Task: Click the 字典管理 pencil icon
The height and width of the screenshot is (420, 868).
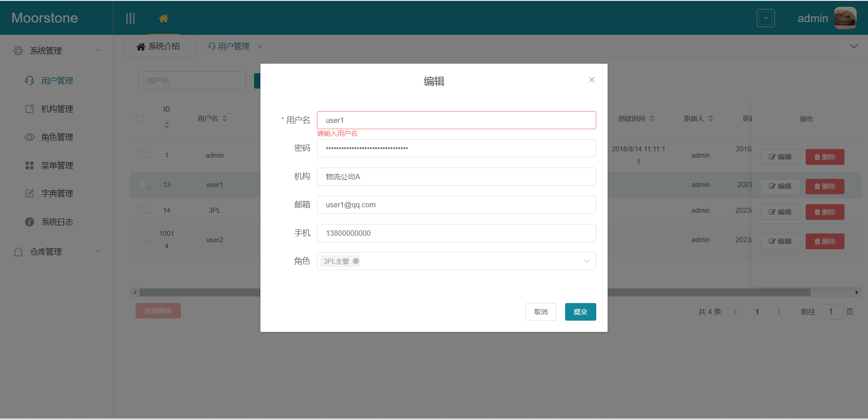Action: [29, 193]
